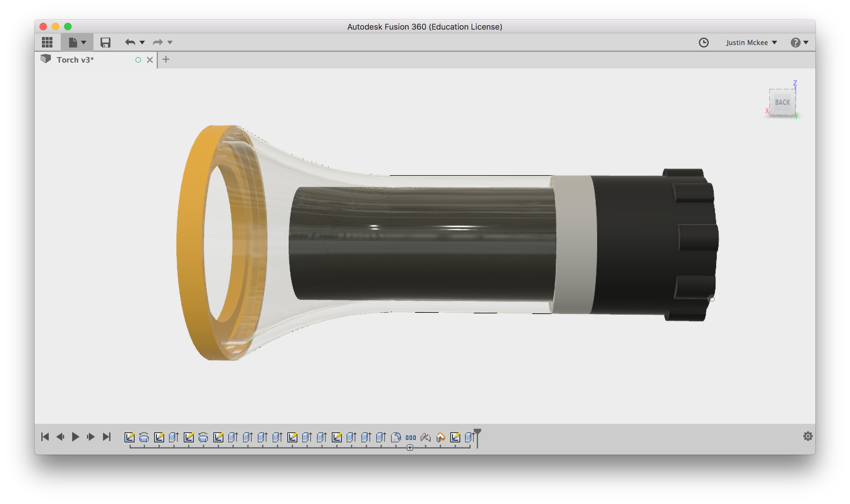Add a new design tab
This screenshot has width=850, height=504.
(166, 60)
